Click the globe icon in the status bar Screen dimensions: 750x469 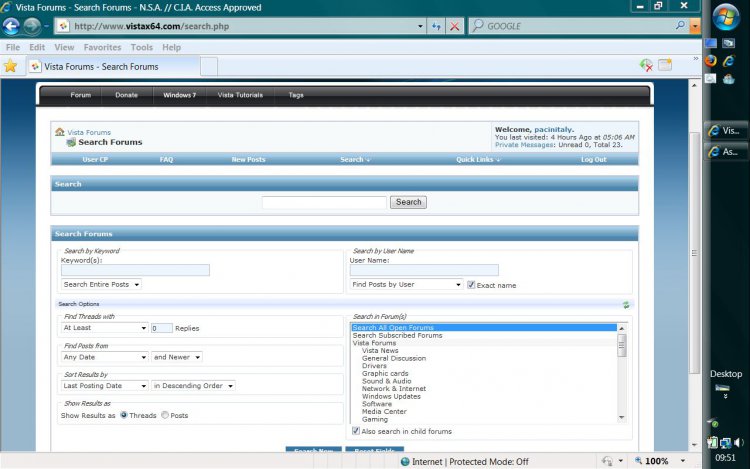click(405, 461)
